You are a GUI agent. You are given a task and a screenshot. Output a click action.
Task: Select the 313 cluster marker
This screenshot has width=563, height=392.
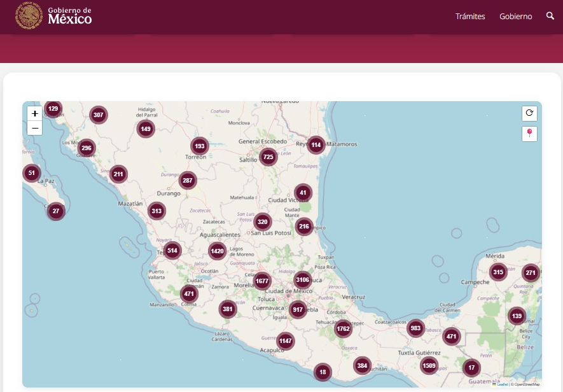[156, 211]
